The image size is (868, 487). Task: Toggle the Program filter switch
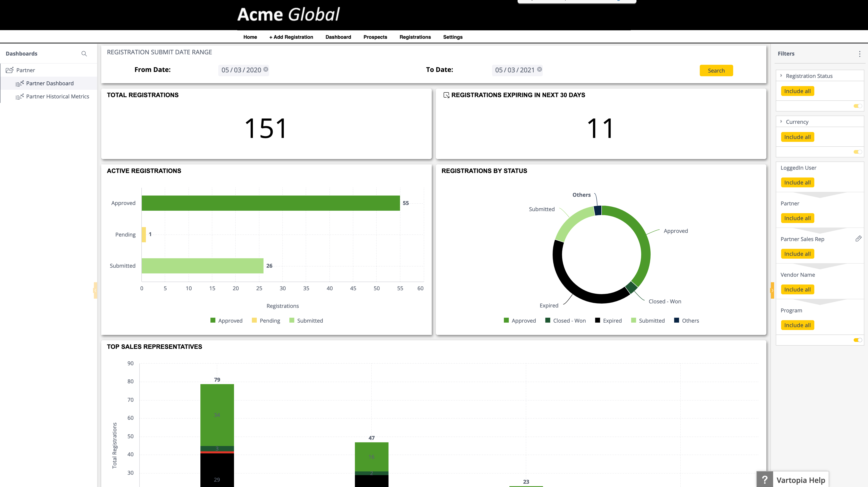point(858,340)
